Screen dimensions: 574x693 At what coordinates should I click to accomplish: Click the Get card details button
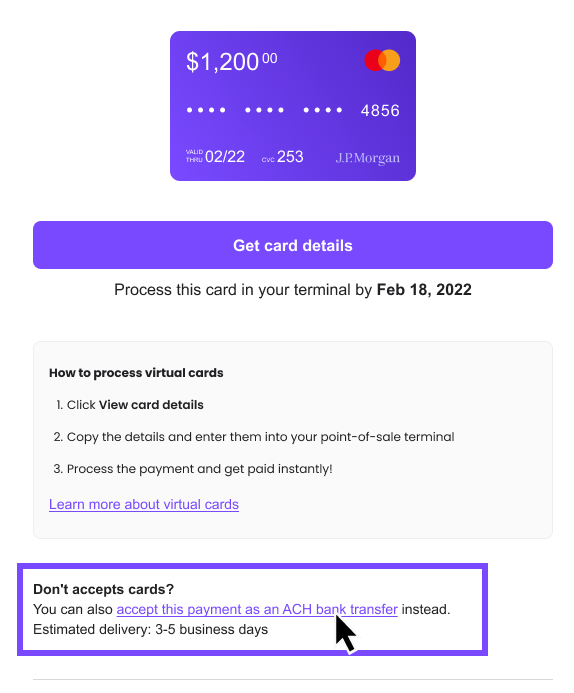coord(293,245)
